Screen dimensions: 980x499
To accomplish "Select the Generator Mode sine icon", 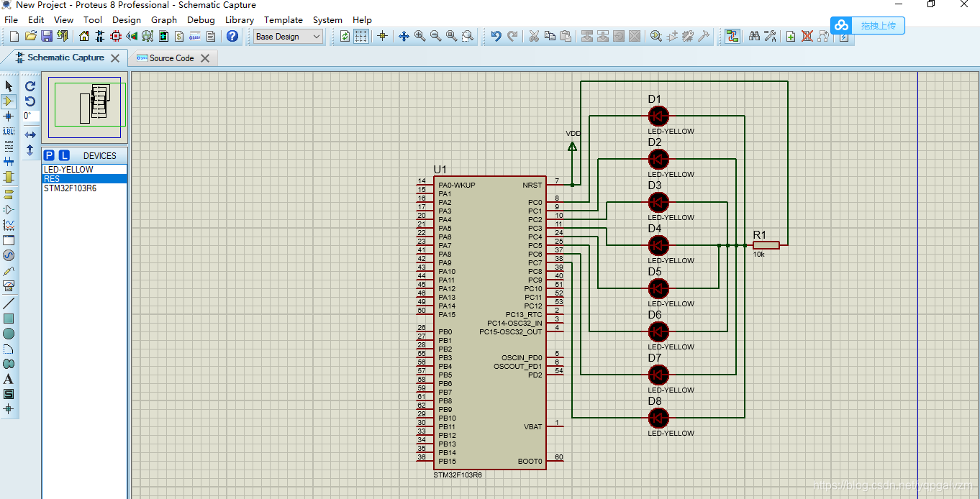I will (9, 255).
